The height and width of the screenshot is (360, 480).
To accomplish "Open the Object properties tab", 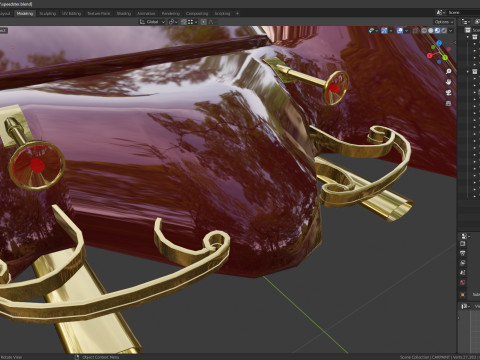I will 463,294.
